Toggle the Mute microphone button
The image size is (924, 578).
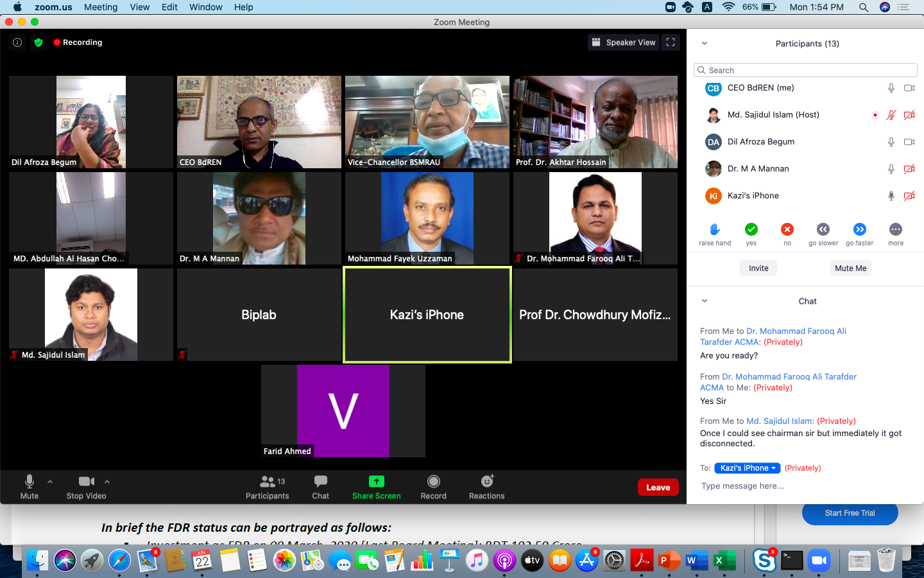29,482
